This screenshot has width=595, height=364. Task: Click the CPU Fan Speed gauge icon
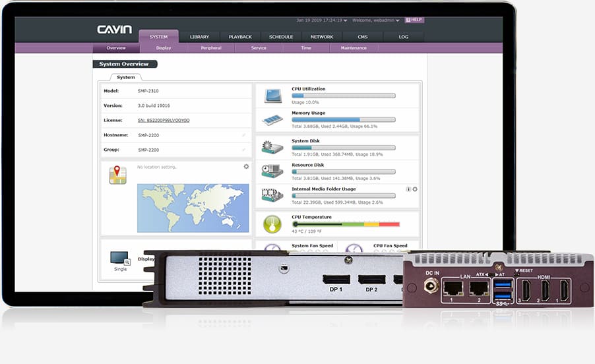(x=354, y=247)
